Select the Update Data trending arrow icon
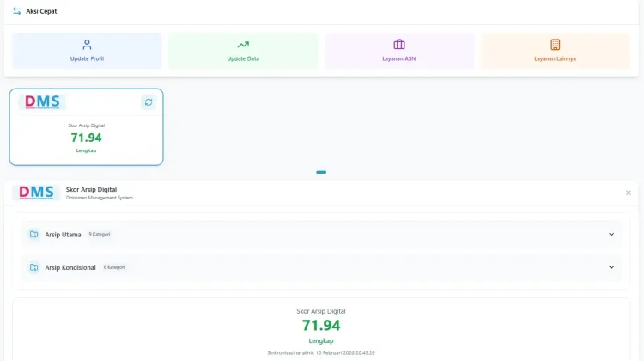The width and height of the screenshot is (644, 361). [243, 45]
